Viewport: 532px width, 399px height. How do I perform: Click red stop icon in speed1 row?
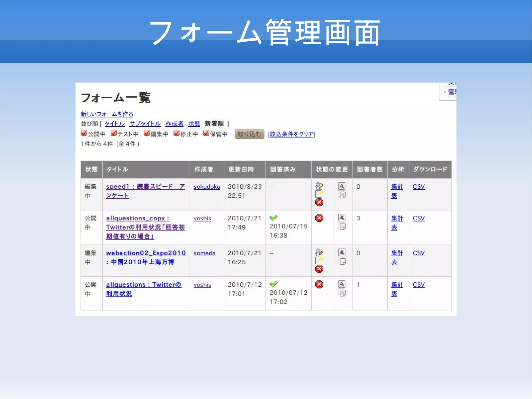coord(319,202)
